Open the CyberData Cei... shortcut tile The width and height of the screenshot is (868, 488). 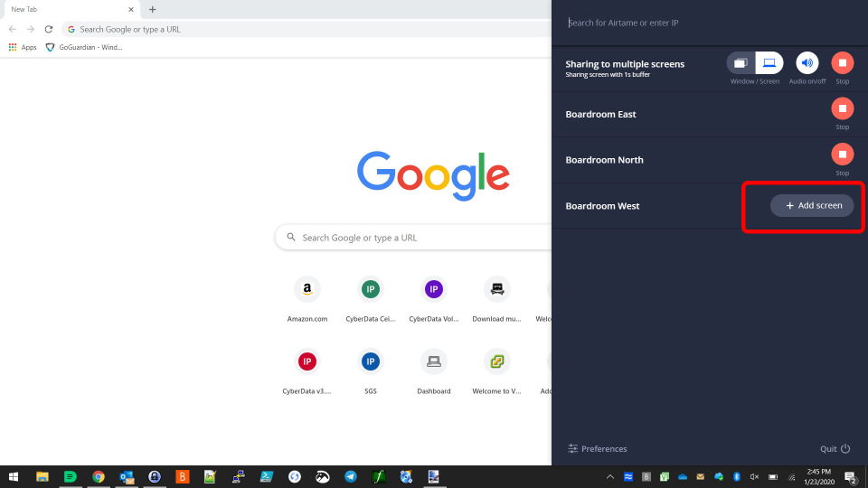371,300
